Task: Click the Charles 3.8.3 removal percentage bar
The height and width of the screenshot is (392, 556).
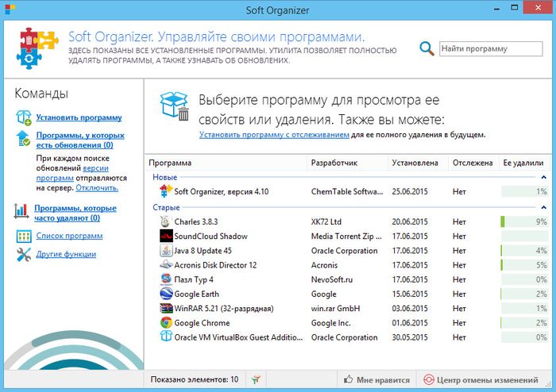Action: point(524,222)
